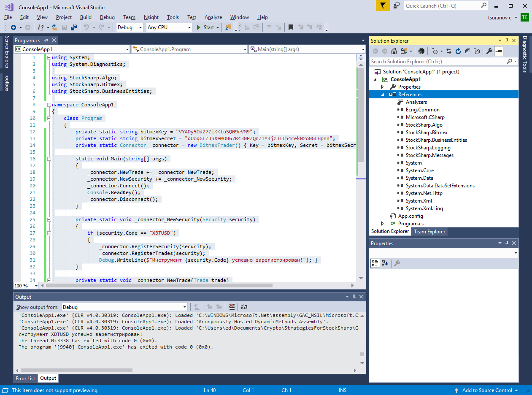The width and height of the screenshot is (532, 395).
Task: Open the Diagnostic Tools side tab
Action: 525,54
